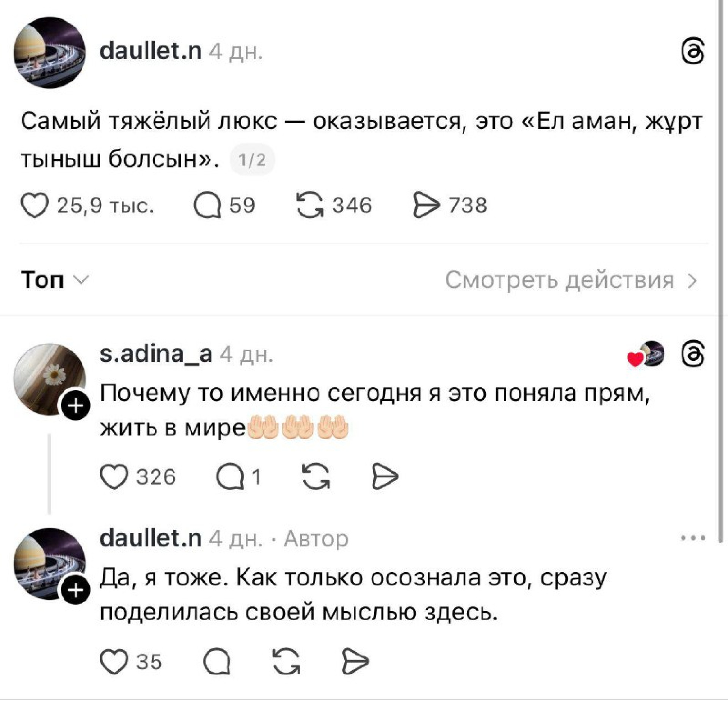This screenshot has height=701, width=728.
Task: Open the 1/2 thread indicator badge
Action: pos(252,160)
